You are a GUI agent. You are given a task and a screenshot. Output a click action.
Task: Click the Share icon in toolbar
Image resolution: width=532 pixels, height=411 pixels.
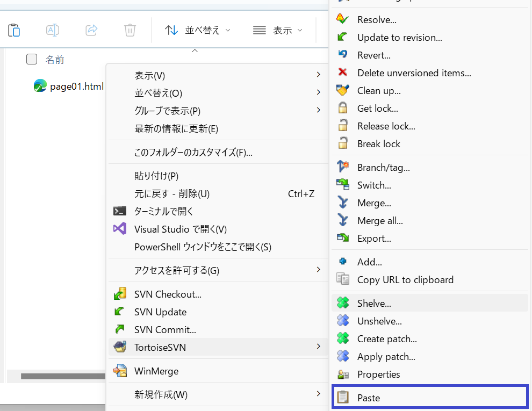pos(91,30)
